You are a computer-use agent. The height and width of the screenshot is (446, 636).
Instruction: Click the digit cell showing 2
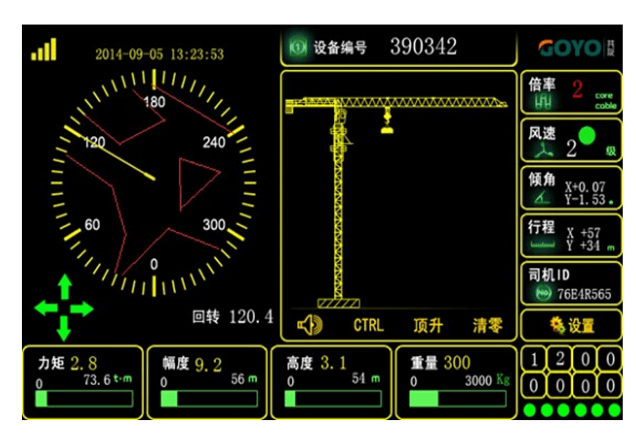click(x=560, y=359)
